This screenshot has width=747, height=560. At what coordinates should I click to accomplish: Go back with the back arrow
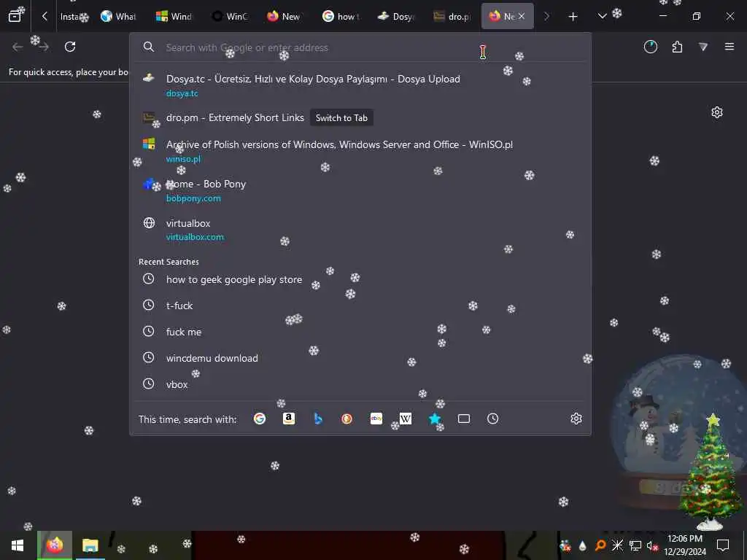(18, 47)
